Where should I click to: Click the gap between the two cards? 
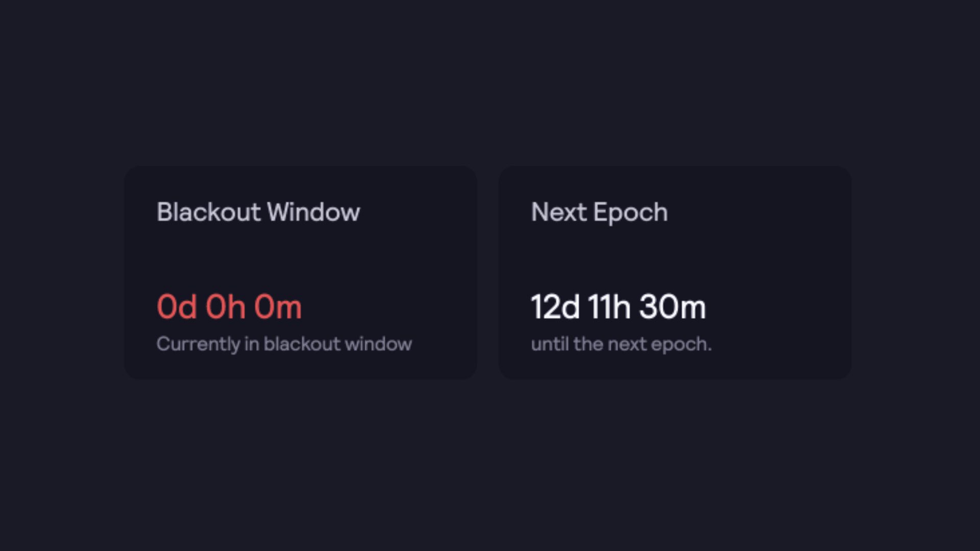488,273
